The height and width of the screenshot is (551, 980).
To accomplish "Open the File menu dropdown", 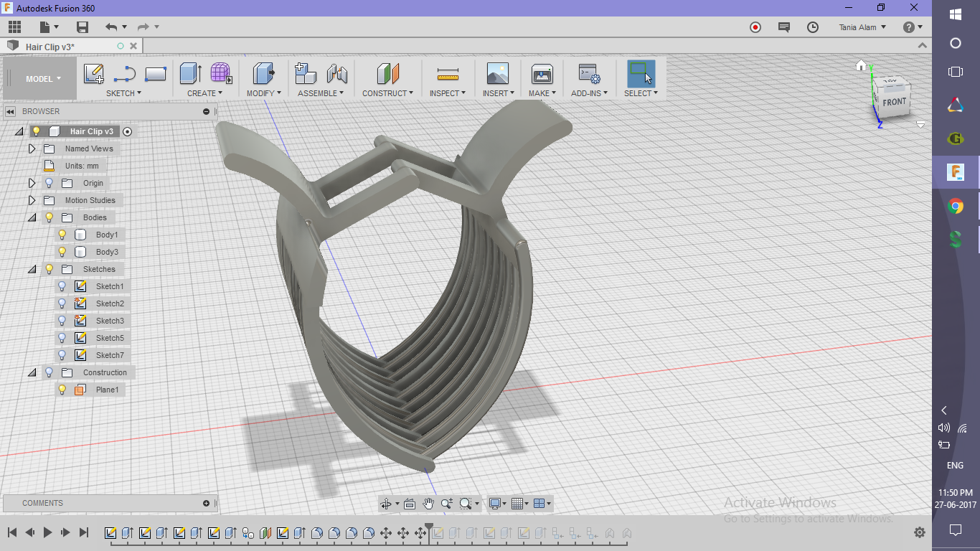I will click(x=49, y=27).
